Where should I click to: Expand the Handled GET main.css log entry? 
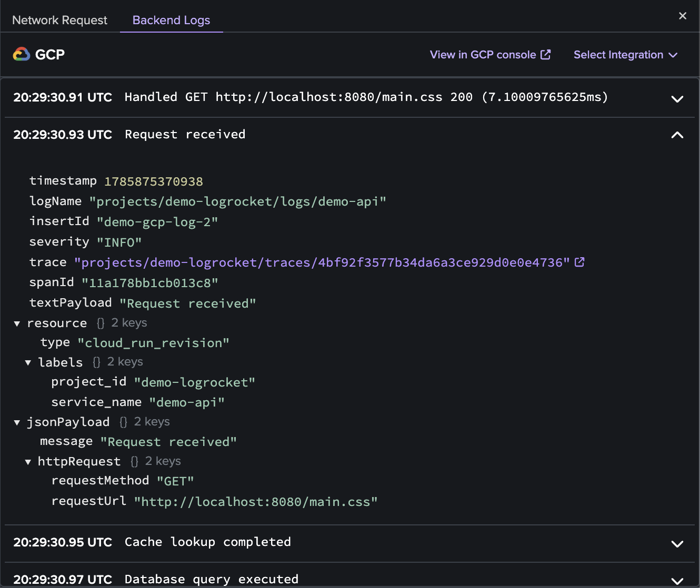point(677,99)
